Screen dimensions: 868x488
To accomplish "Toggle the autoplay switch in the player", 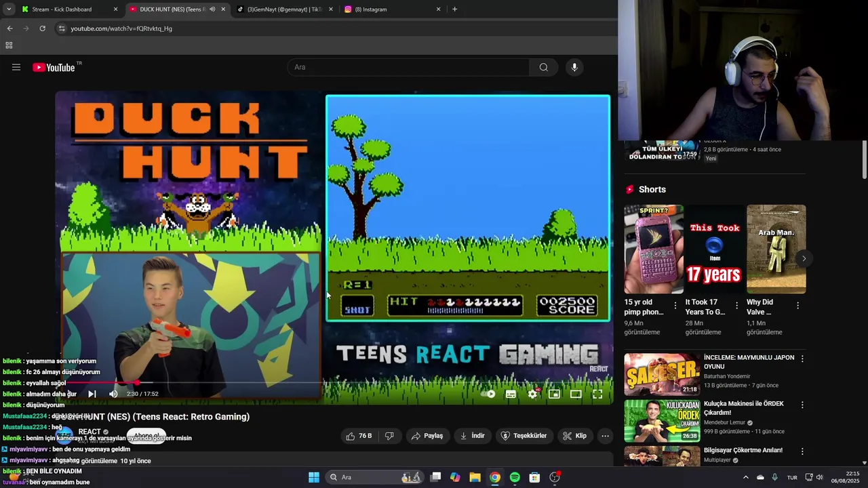I will pos(488,394).
